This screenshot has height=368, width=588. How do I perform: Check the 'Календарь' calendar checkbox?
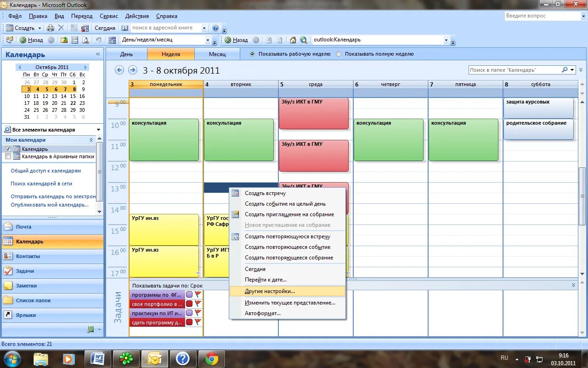coord(8,149)
